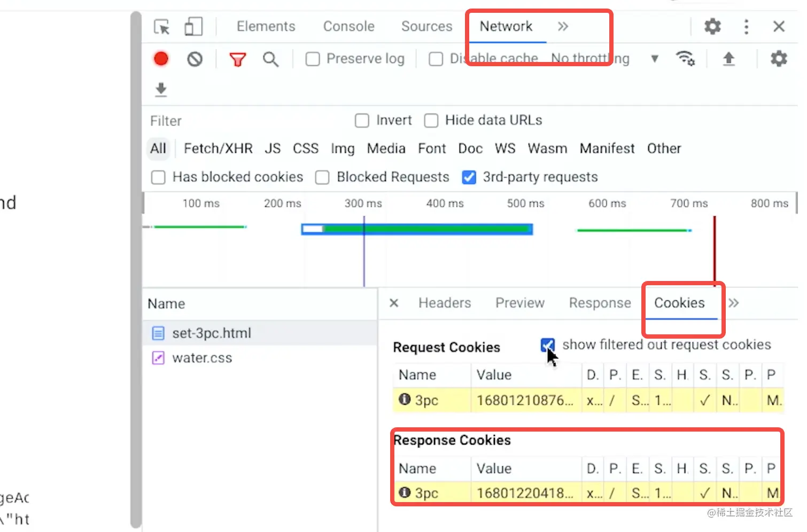The width and height of the screenshot is (807, 532).
Task: Open the Sources tab
Action: [x=426, y=26]
